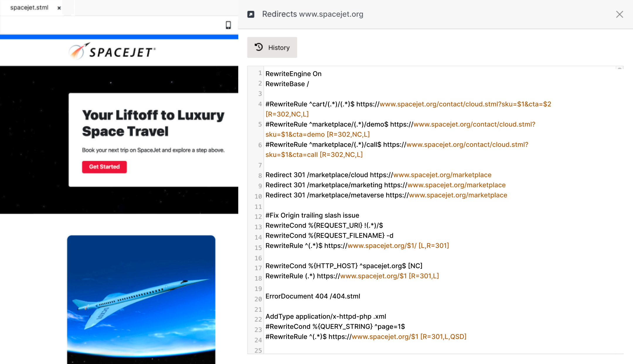Click the redirect arrow icon beside Redirects title

[x=251, y=14]
